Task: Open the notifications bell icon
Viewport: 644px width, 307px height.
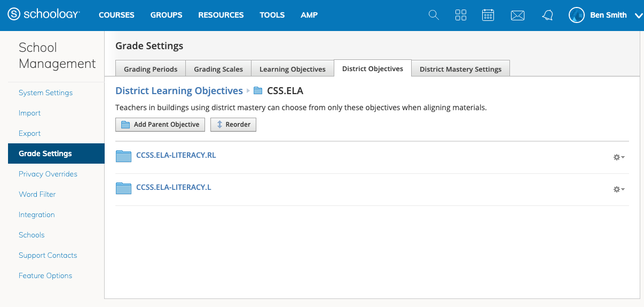Action: click(x=547, y=16)
